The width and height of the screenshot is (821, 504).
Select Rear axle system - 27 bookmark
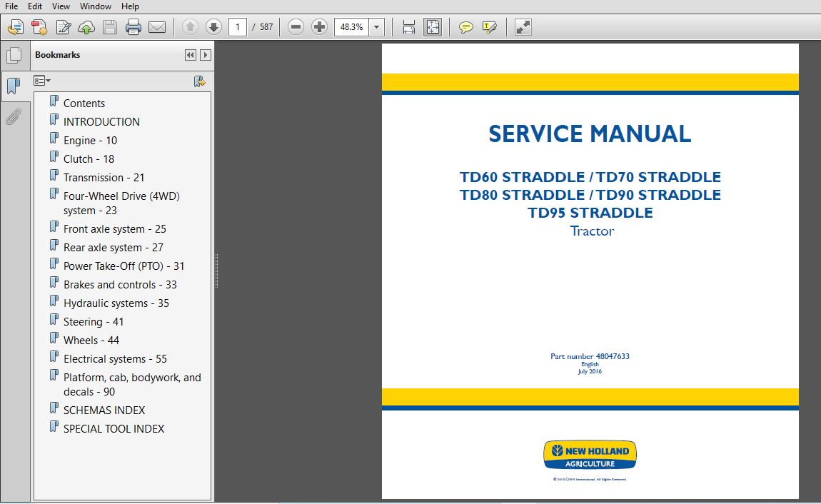coord(113,248)
